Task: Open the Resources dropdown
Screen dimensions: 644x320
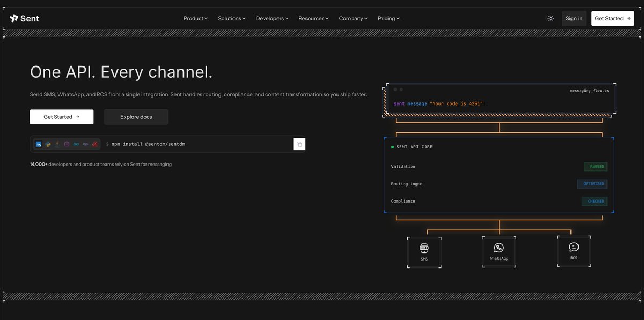Action: point(314,18)
